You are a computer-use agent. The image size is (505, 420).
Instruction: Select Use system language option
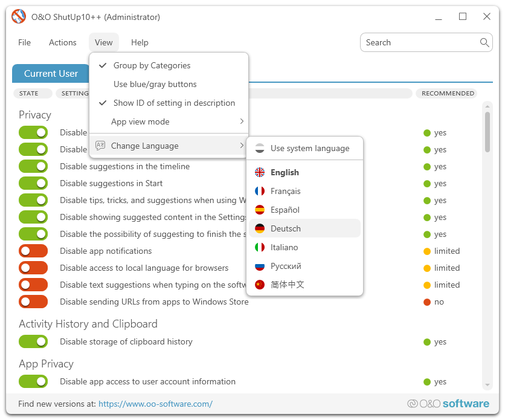pos(309,148)
